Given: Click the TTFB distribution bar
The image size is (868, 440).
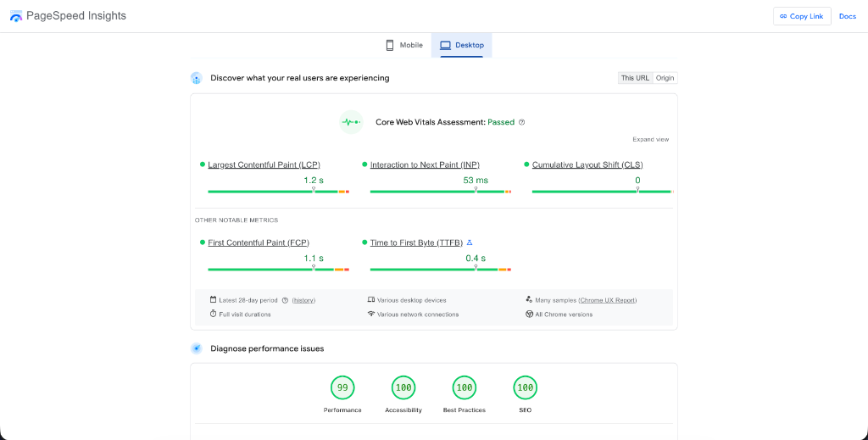Looking at the screenshot, I should click(440, 270).
